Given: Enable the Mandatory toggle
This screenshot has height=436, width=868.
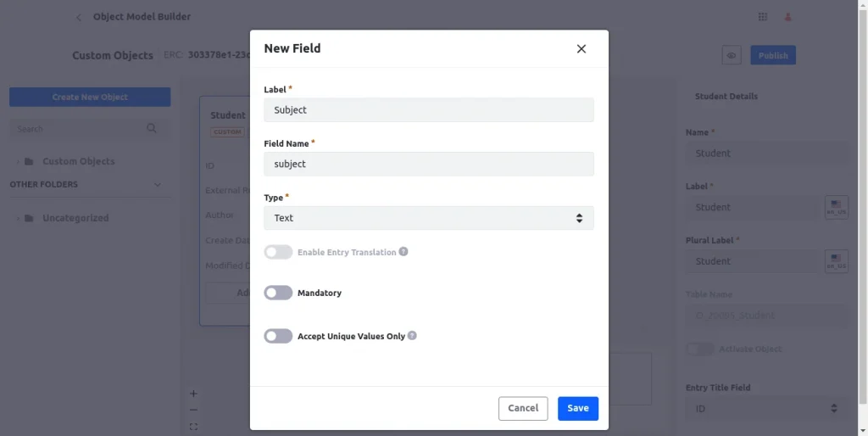Looking at the screenshot, I should tap(278, 293).
